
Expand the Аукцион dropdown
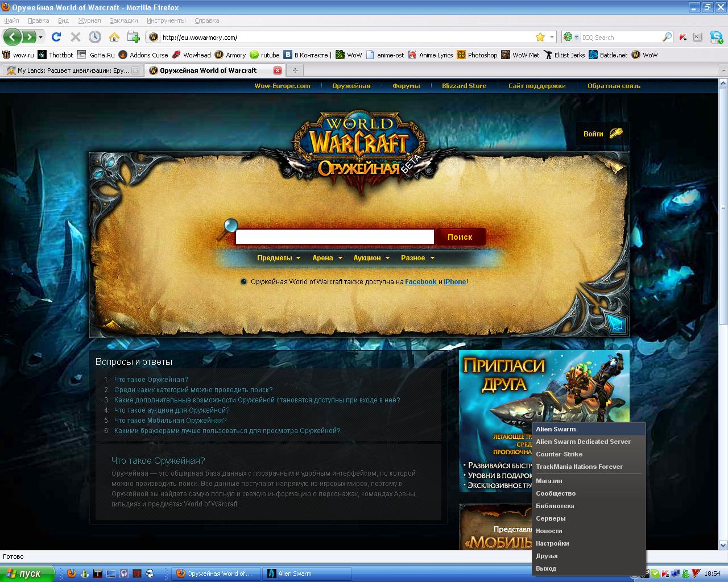(371, 258)
